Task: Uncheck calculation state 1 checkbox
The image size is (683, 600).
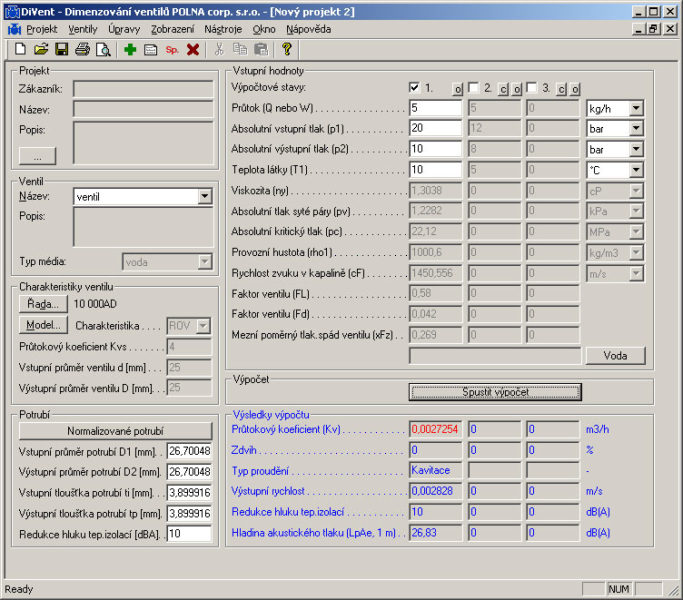Action: [415, 88]
